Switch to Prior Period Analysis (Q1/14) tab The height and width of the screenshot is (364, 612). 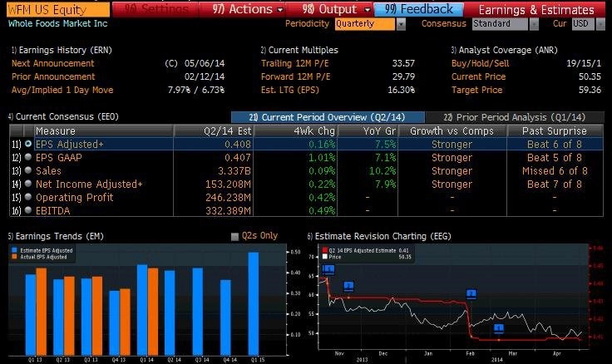pos(515,117)
